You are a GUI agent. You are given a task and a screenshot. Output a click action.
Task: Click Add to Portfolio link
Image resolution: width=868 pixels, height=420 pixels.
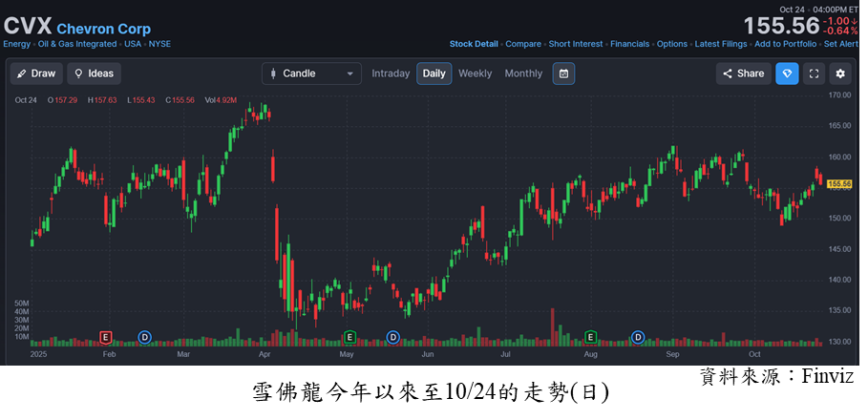pos(785,44)
